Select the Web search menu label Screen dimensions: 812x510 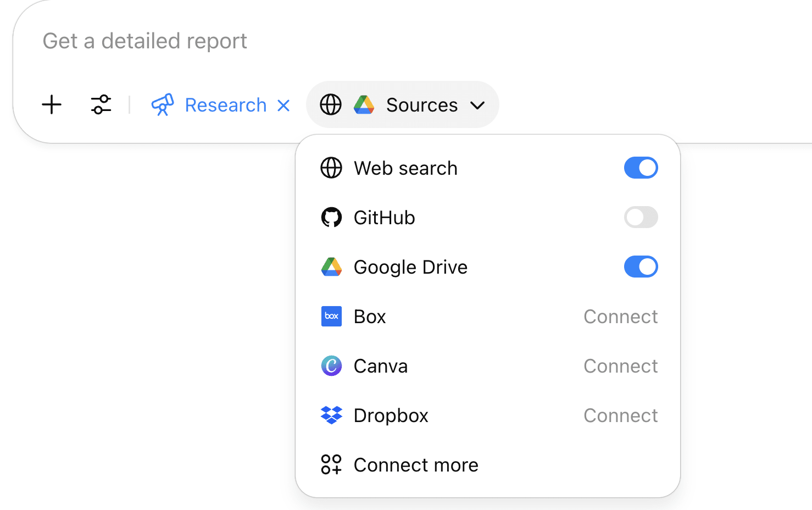(405, 168)
